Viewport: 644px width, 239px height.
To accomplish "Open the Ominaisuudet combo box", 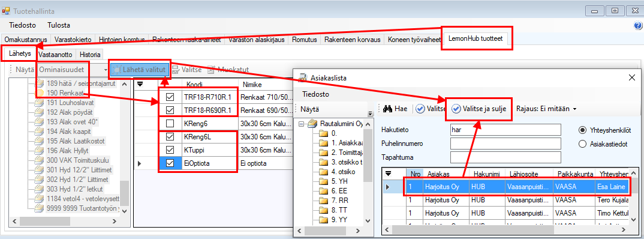I will tap(73, 70).
